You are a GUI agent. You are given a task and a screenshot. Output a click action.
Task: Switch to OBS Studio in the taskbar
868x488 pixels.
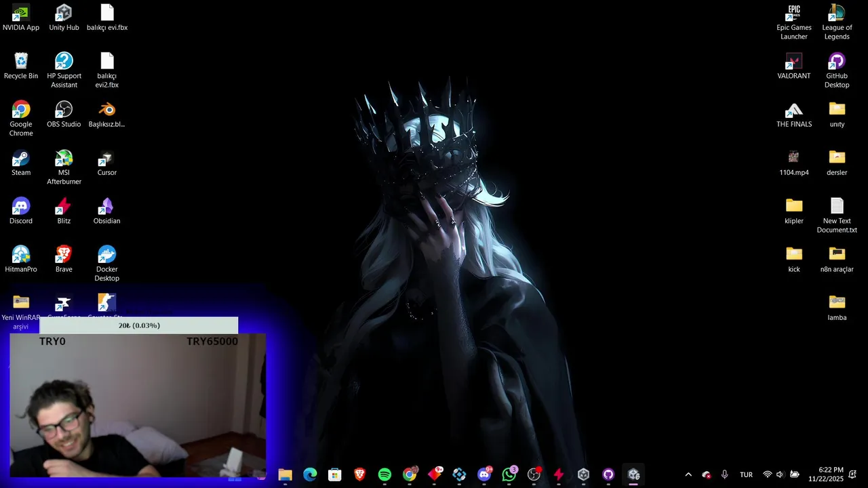[x=534, y=474]
